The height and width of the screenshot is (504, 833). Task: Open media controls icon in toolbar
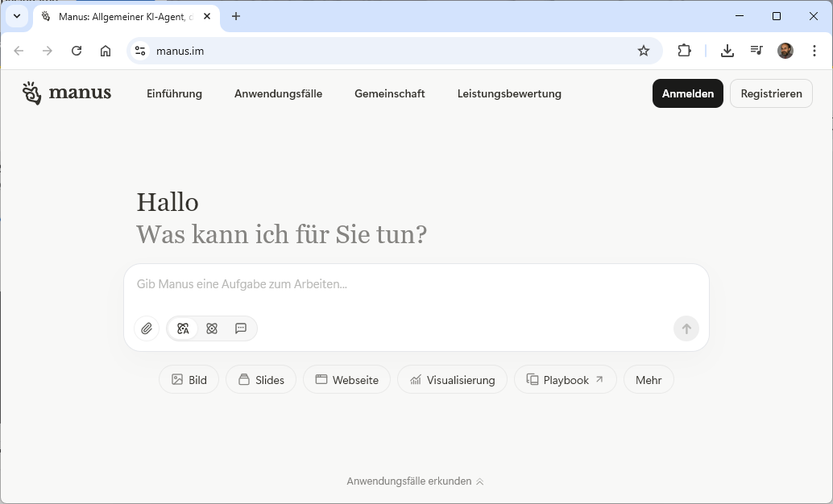click(x=756, y=51)
